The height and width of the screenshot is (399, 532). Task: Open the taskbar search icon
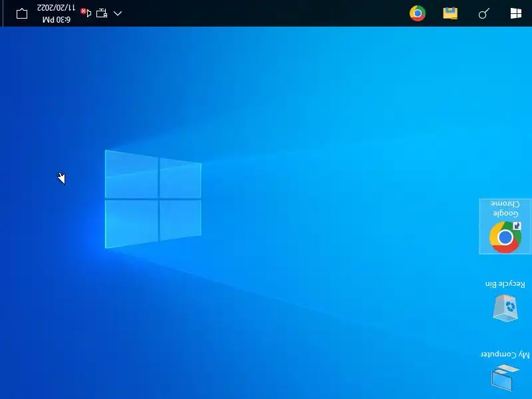483,13
